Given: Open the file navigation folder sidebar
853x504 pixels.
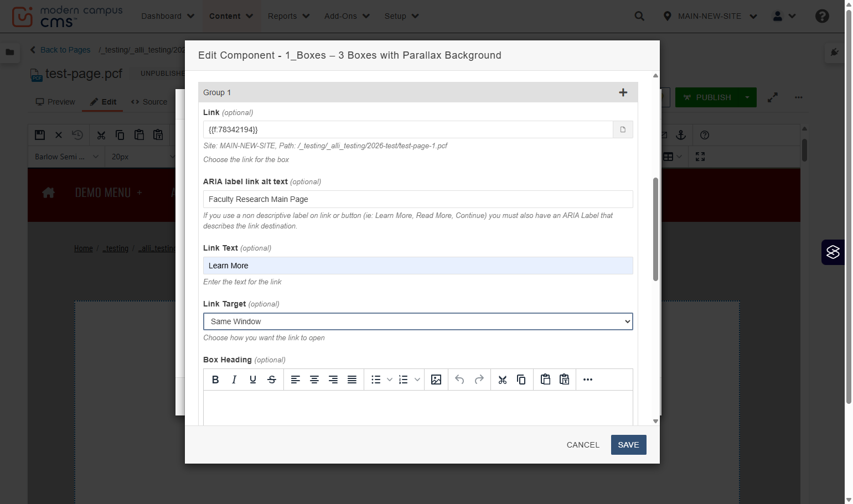Looking at the screenshot, I should pos(10,52).
